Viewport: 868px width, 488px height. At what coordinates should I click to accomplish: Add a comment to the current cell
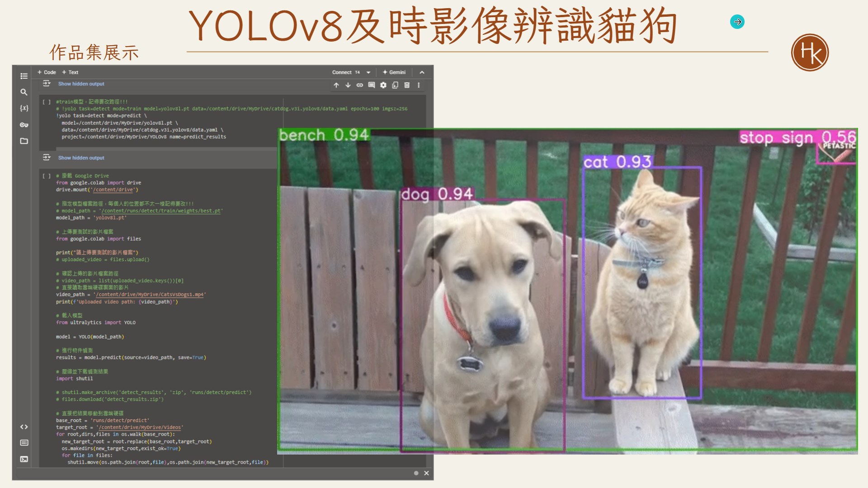[x=371, y=84]
